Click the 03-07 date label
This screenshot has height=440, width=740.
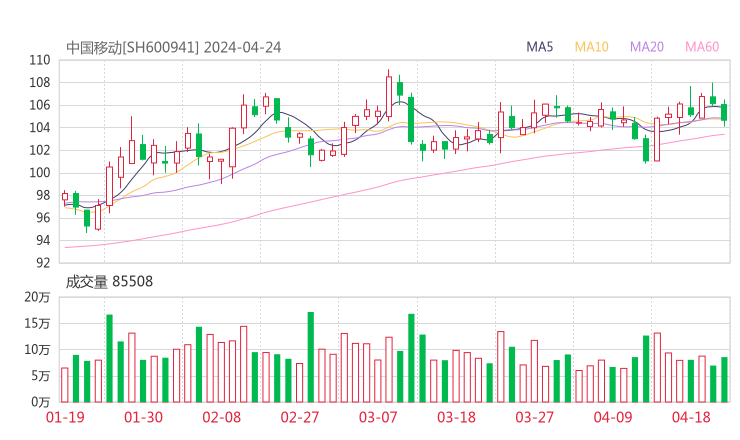point(378,417)
